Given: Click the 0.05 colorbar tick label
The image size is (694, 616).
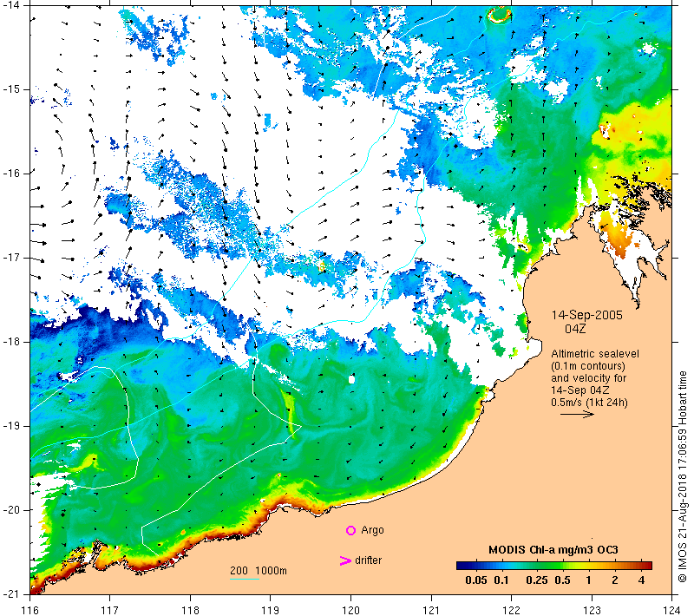Looking at the screenshot, I should pos(476,580).
